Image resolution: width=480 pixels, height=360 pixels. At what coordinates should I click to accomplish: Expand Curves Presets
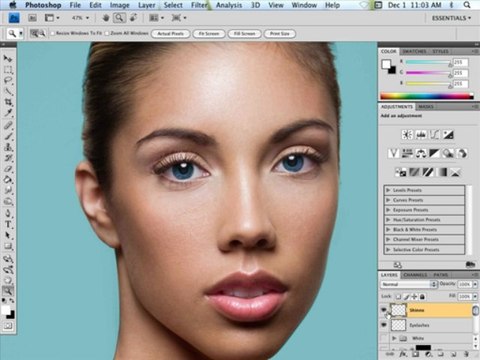(x=388, y=200)
